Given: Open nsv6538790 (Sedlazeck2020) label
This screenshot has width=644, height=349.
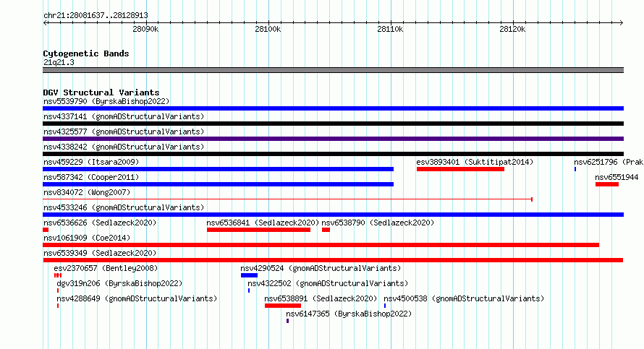Looking at the screenshot, I should [x=378, y=223].
